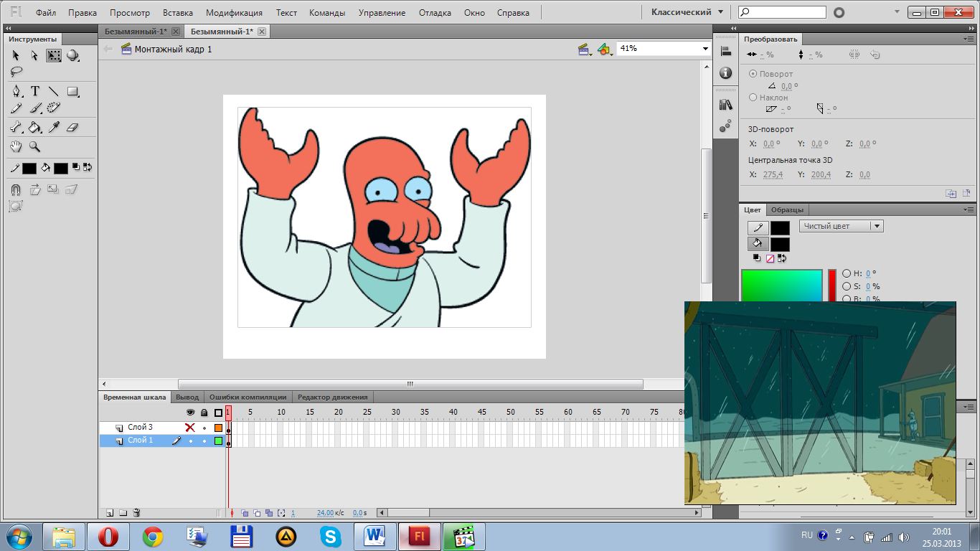Toggle all layers visibility eye header
Viewport: 980px width, 551px height.
pos(190,413)
